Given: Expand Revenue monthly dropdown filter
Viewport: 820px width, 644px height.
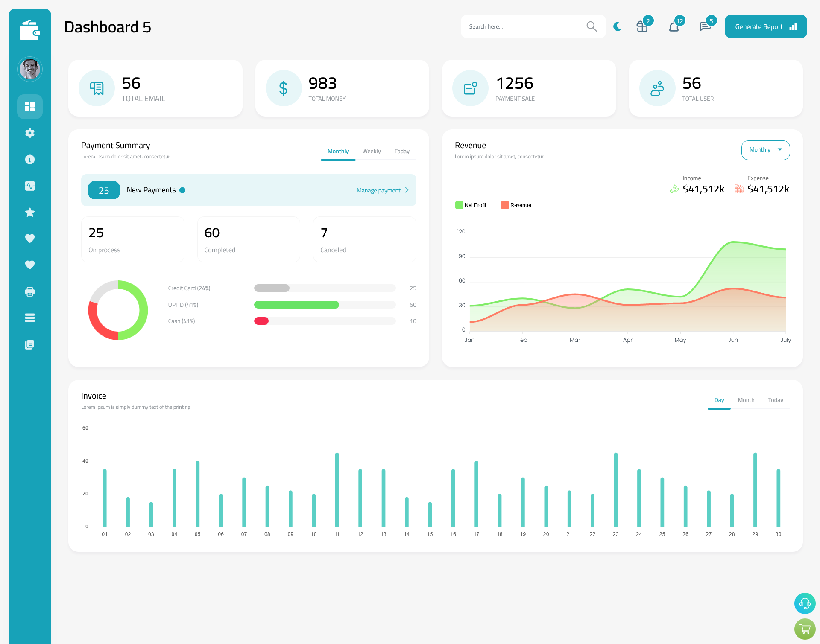Looking at the screenshot, I should point(765,150).
